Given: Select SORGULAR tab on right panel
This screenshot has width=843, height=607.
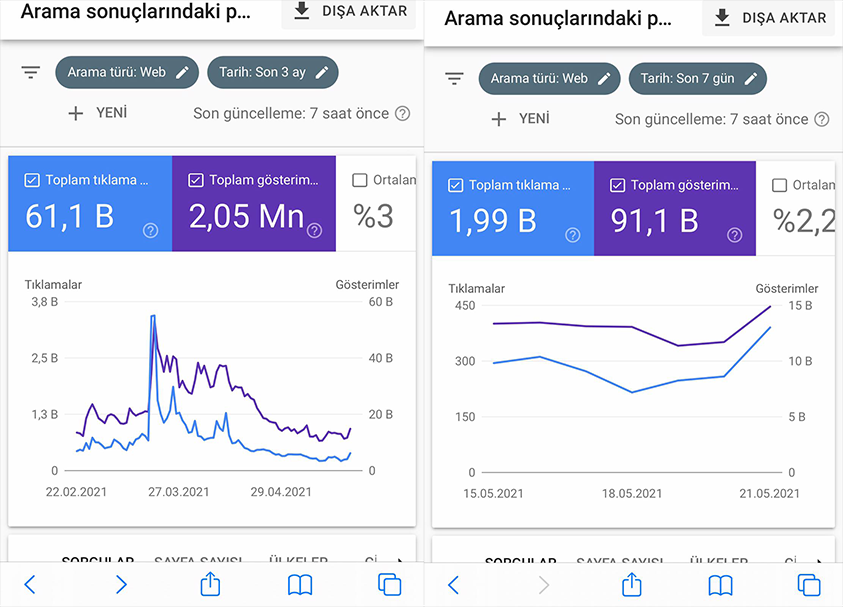Looking at the screenshot, I should [520, 560].
